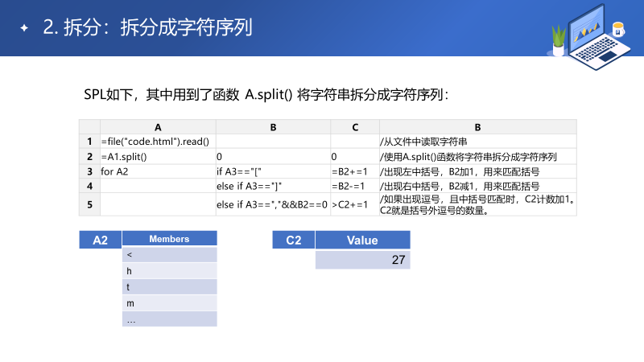Select the '...' member row
This screenshot has width=644, height=362.
(170, 319)
